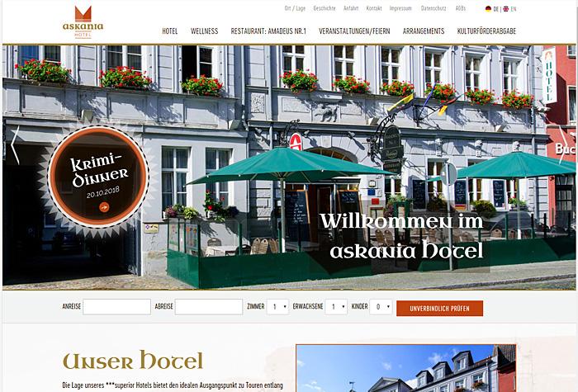This screenshot has width=578, height=392.
Task: Click the askania Hotel logo
Action: pyautogui.click(x=83, y=22)
